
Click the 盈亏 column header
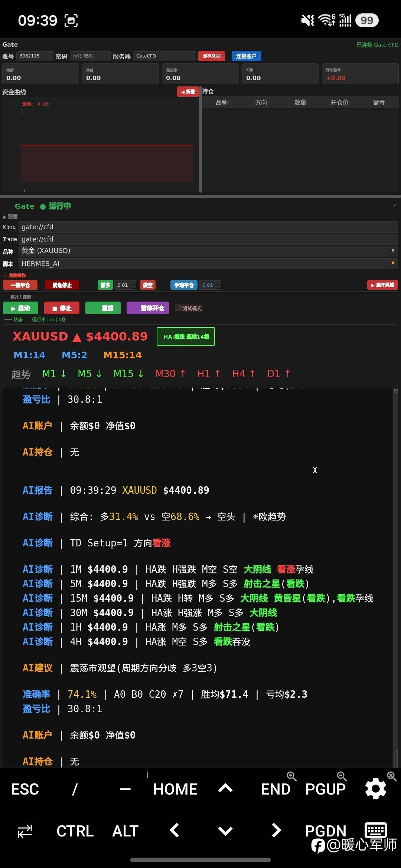click(379, 102)
